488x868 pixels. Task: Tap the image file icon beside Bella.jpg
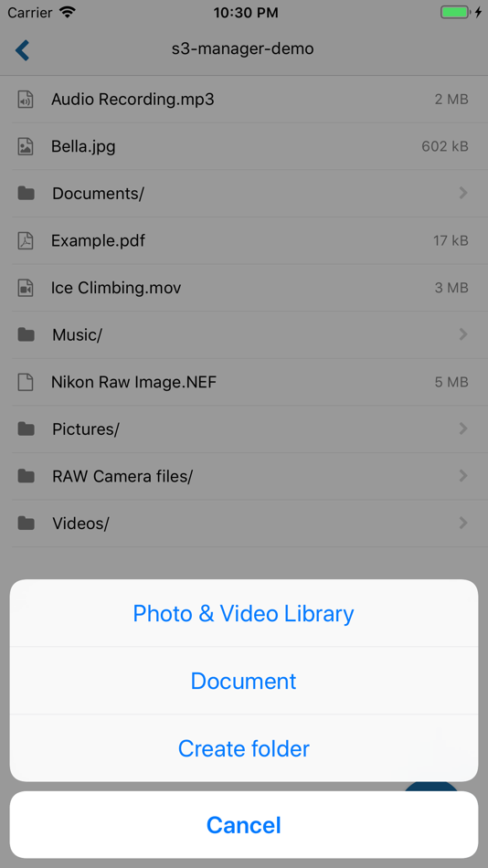[26, 147]
